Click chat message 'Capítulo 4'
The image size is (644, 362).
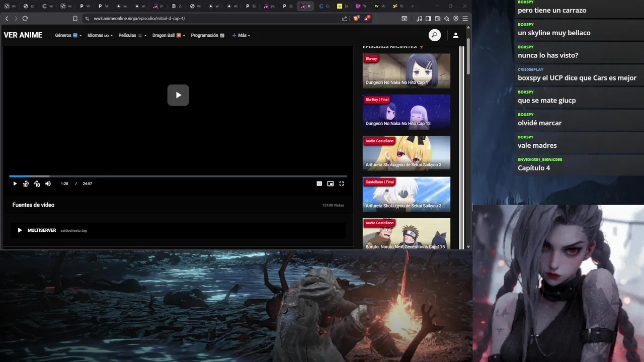[x=534, y=168]
